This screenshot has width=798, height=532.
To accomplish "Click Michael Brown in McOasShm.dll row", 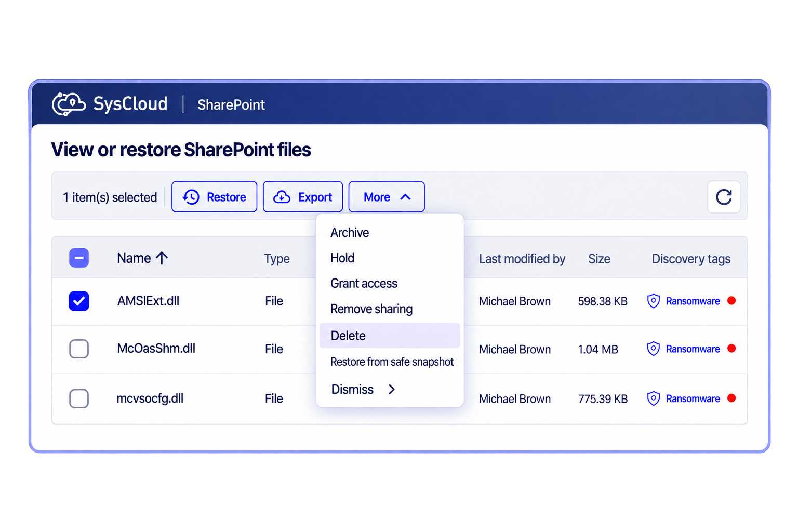I will (x=515, y=349).
